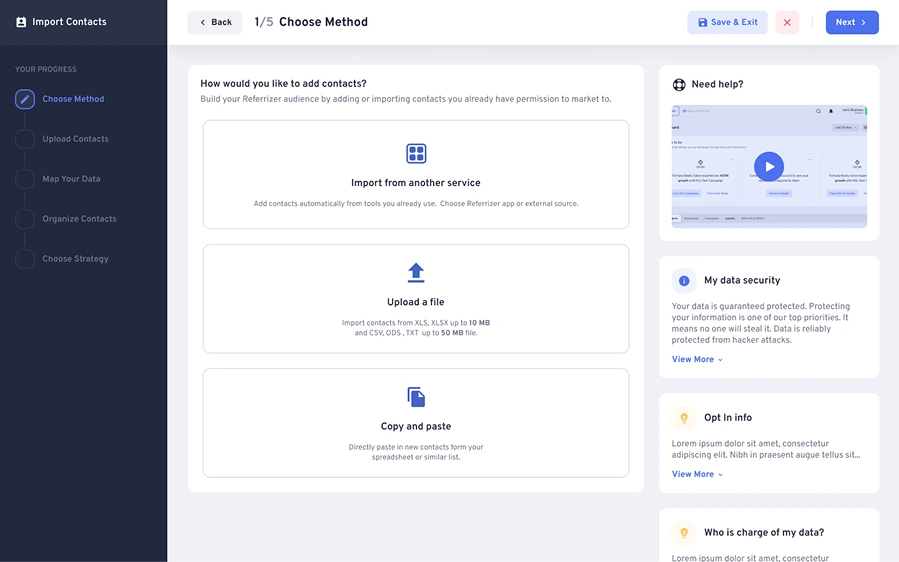Expand View More under My data security

(697, 359)
